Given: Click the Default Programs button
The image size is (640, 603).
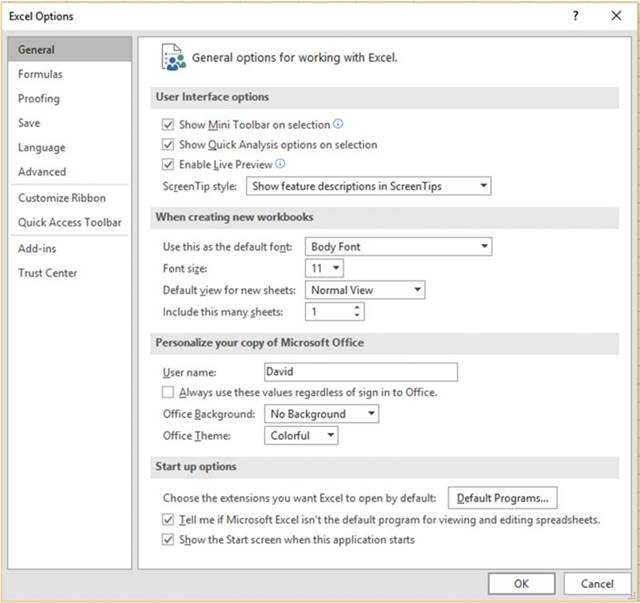Looking at the screenshot, I should [502, 498].
